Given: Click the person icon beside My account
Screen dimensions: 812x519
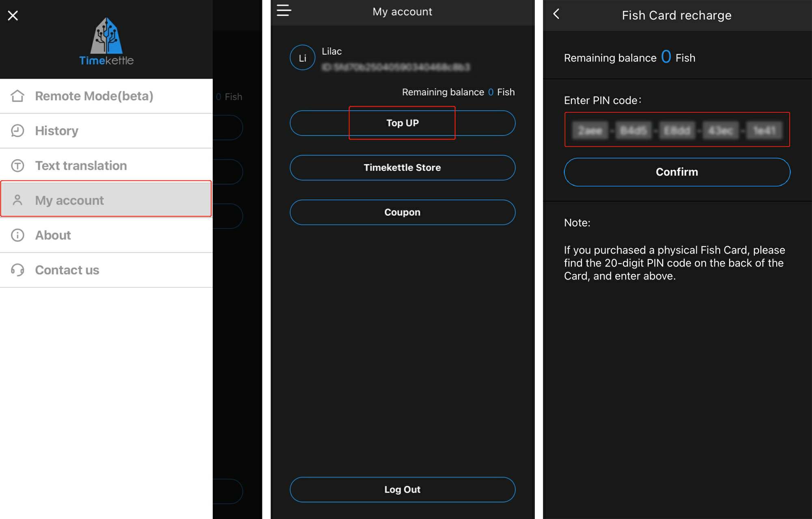Looking at the screenshot, I should [x=17, y=200].
